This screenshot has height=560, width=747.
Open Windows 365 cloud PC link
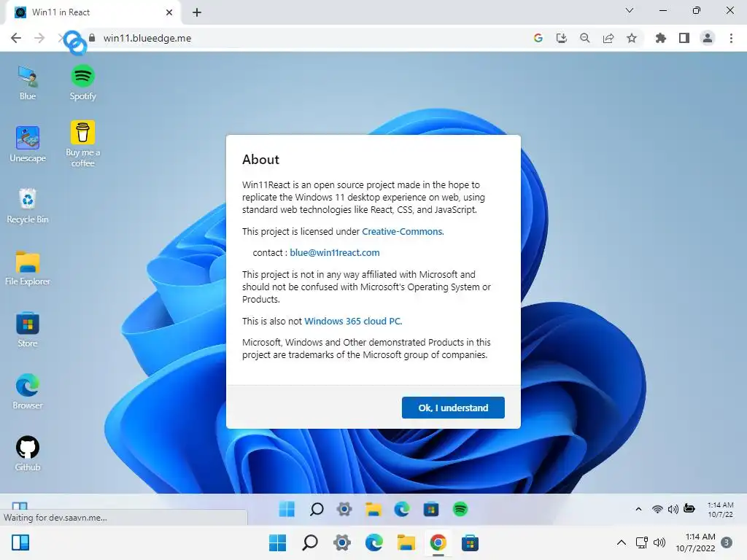352,322
